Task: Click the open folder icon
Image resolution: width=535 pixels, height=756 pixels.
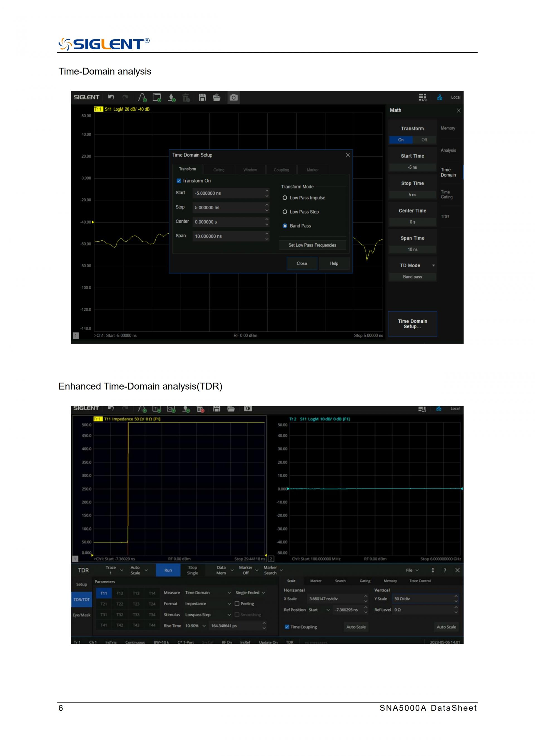Action: pos(217,97)
